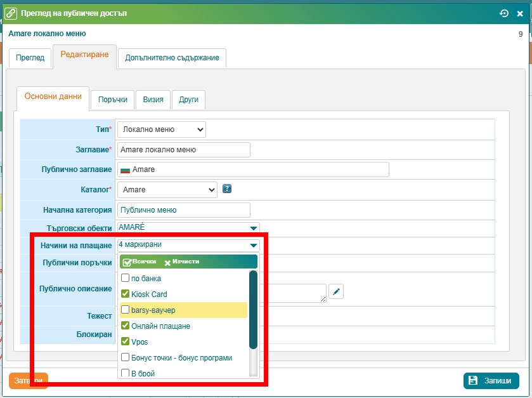
Task: Switch to the Преглед tab
Action: tap(30, 58)
